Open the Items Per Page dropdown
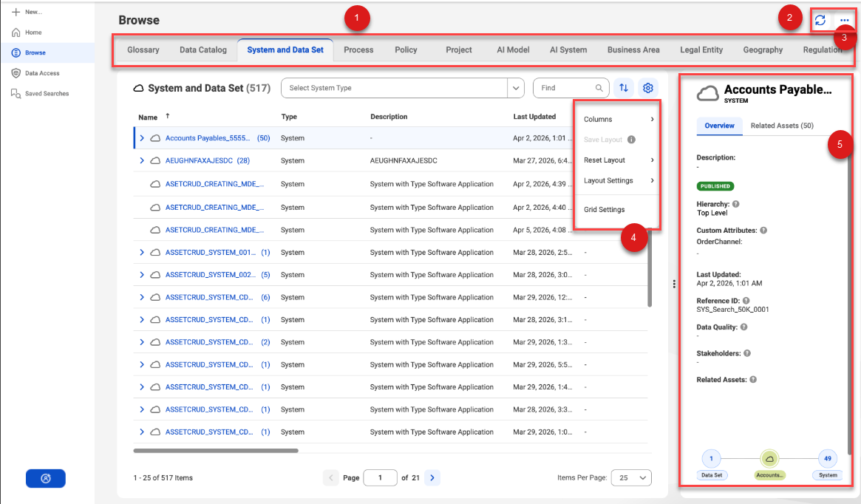 pos(631,477)
